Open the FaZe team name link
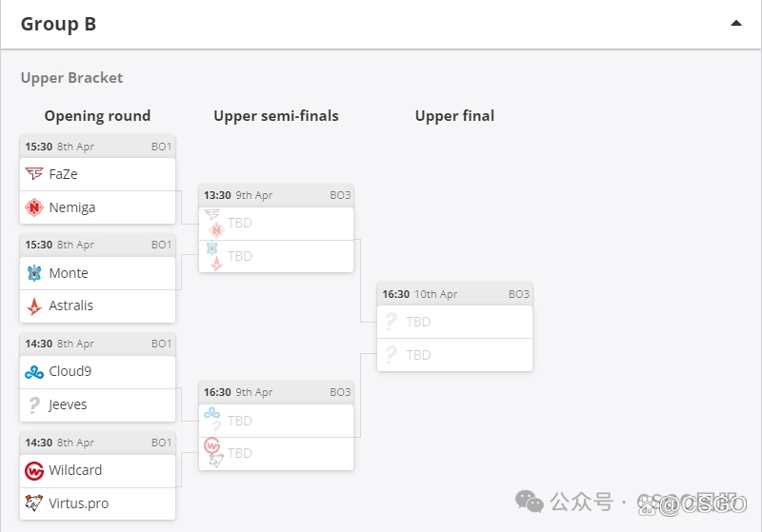The image size is (762, 532). pyautogui.click(x=63, y=174)
